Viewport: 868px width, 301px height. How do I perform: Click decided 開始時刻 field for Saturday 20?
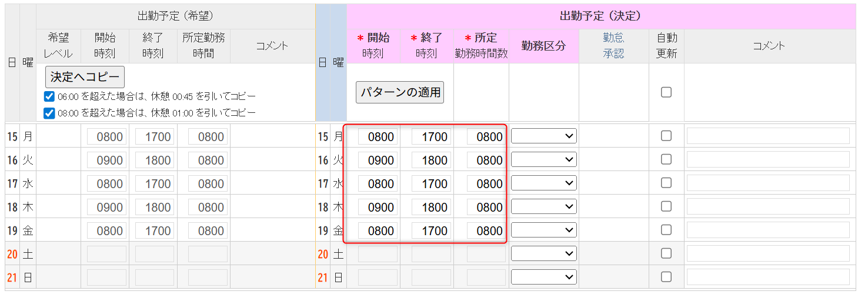click(378, 254)
